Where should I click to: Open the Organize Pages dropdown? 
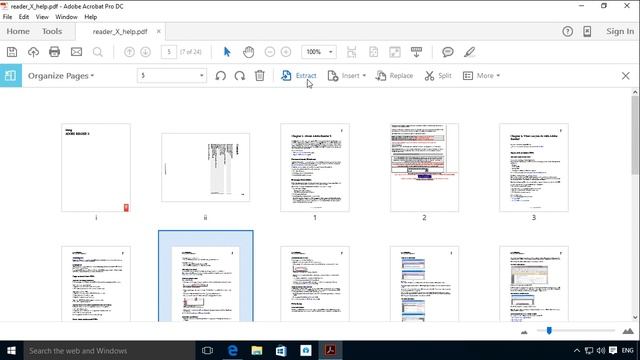pos(61,76)
